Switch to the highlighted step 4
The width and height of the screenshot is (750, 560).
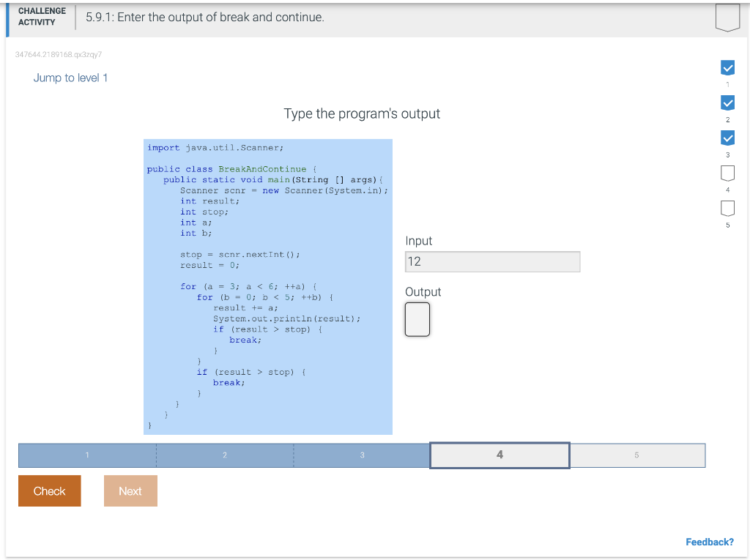click(500, 455)
